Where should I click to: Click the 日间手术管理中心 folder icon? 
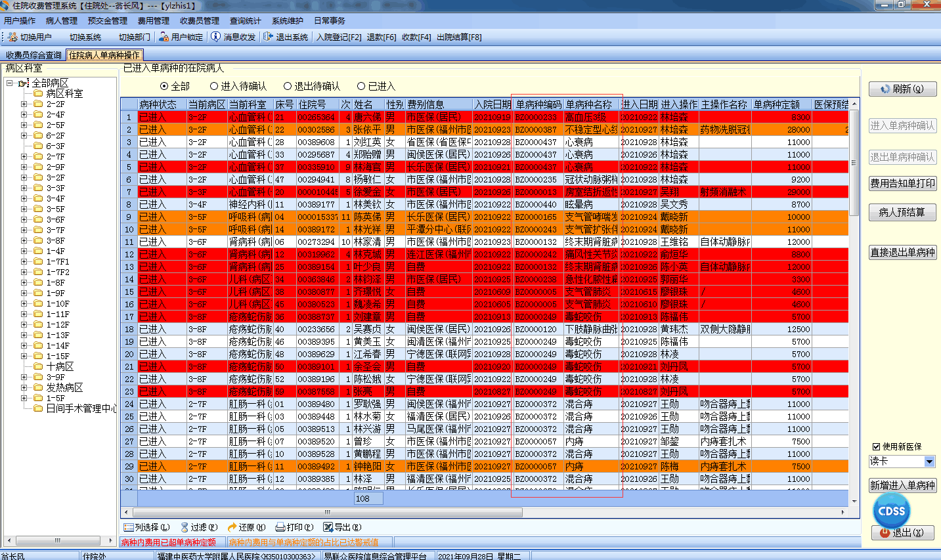[38, 408]
